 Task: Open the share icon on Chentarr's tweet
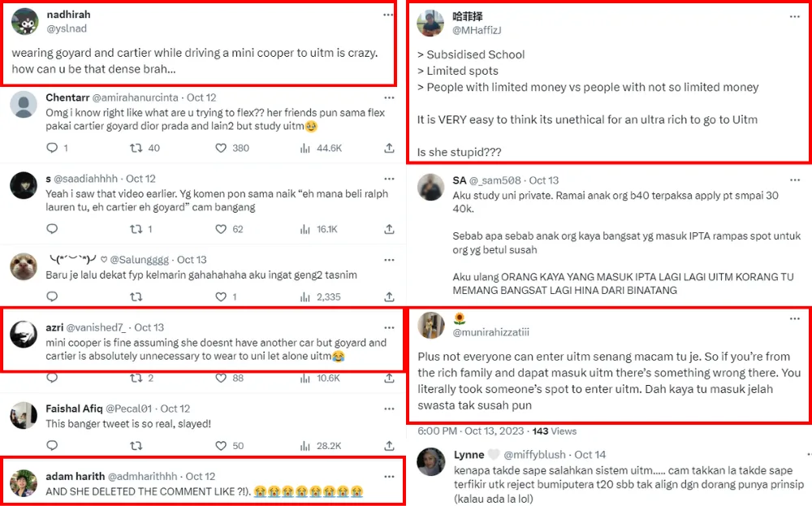click(x=390, y=148)
